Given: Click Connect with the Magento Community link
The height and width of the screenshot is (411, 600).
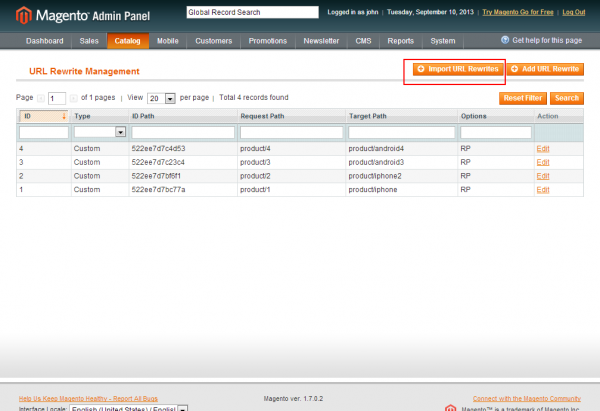Looking at the screenshot, I should (x=527, y=398).
